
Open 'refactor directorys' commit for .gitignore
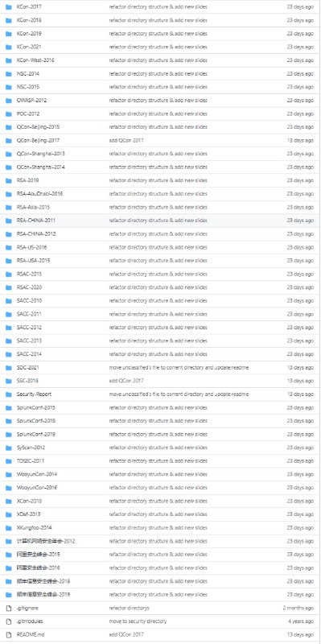coord(130,608)
